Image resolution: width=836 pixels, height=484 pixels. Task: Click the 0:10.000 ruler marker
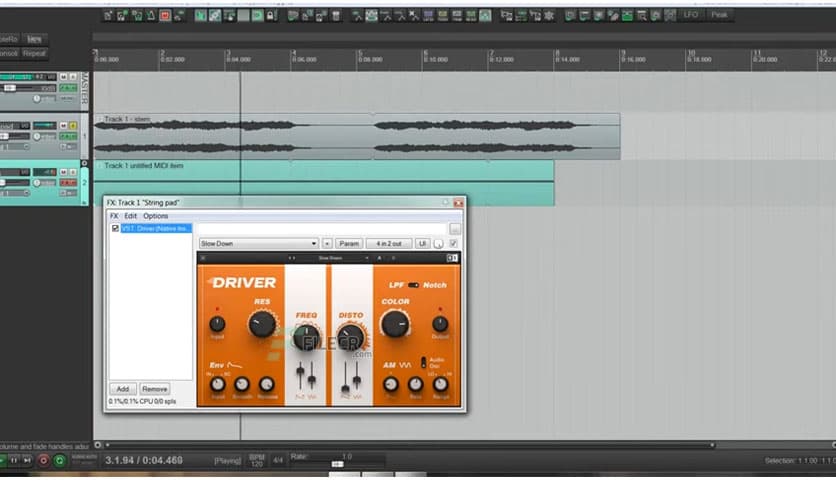(x=435, y=59)
